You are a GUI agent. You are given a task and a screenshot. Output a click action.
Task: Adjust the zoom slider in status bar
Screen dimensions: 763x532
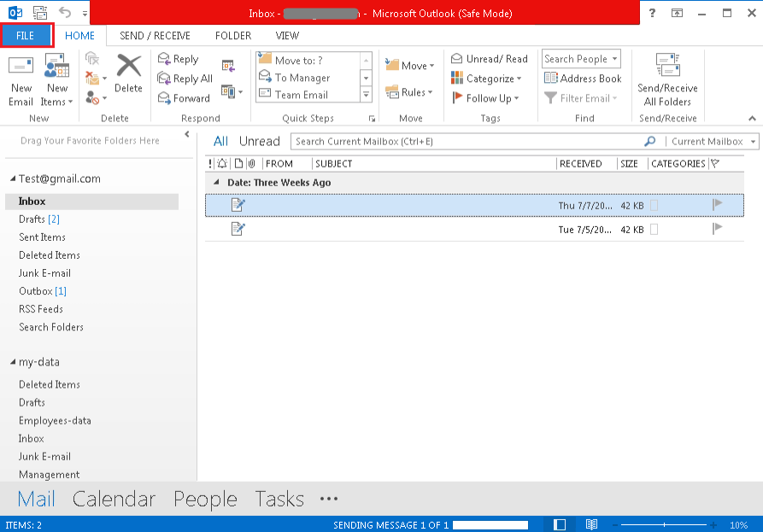pos(664,525)
